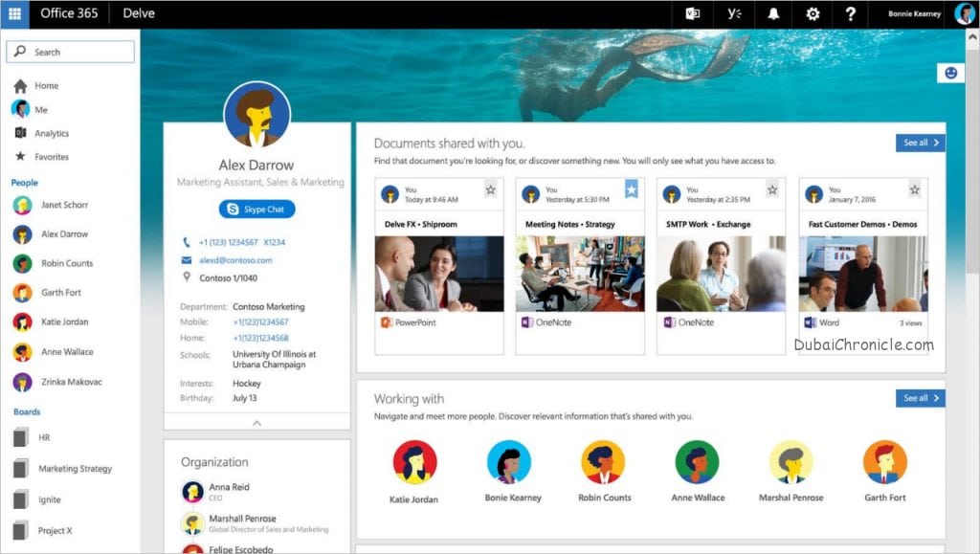Unfavorite the Meeting Notes bookmark star
The width and height of the screenshot is (980, 554).
click(x=632, y=188)
